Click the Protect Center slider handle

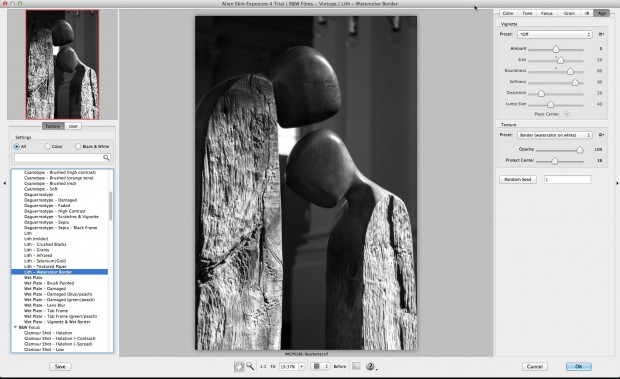tap(555, 161)
